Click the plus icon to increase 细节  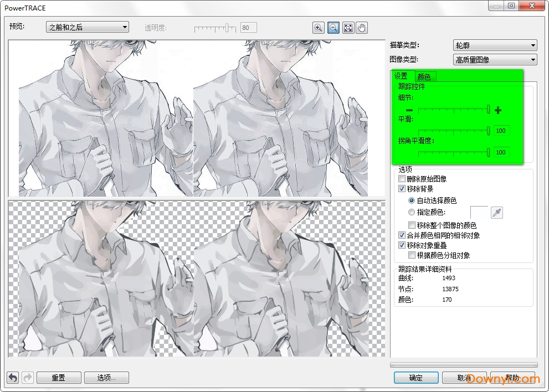pyautogui.click(x=497, y=110)
